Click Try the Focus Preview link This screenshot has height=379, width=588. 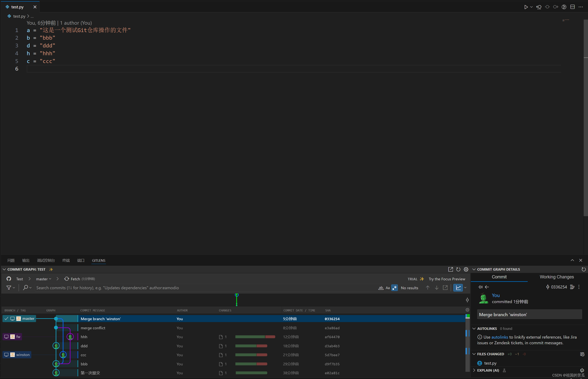[x=447, y=279]
